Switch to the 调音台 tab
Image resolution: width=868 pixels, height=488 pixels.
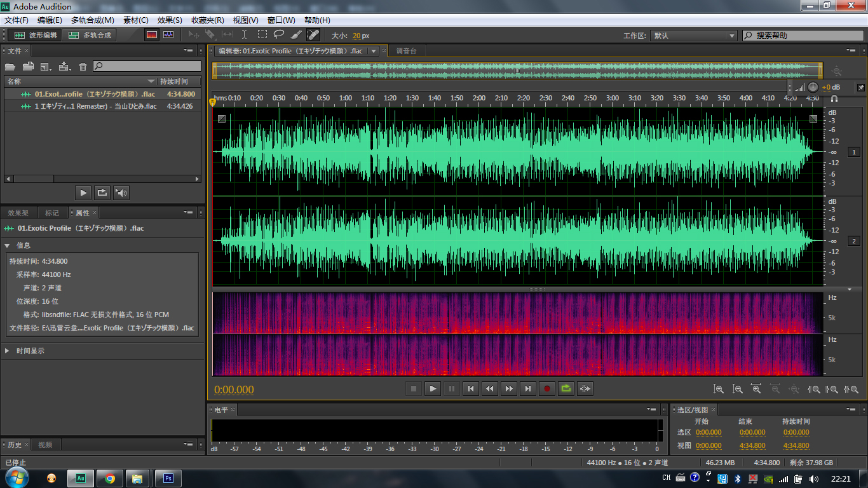[406, 51]
